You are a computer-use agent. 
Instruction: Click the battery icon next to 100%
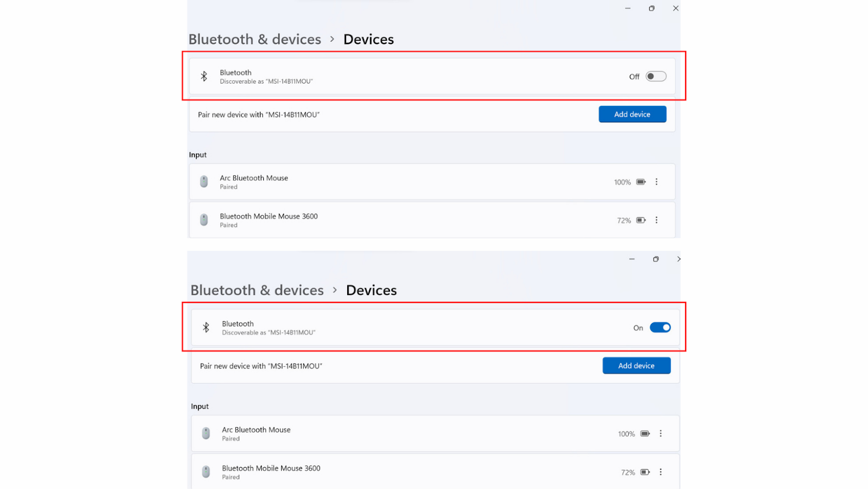[641, 182]
